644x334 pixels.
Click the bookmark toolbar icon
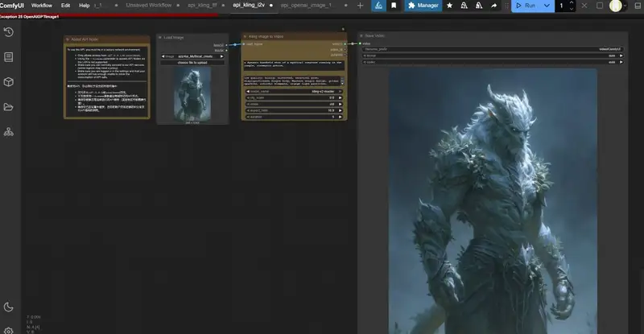coord(394,6)
